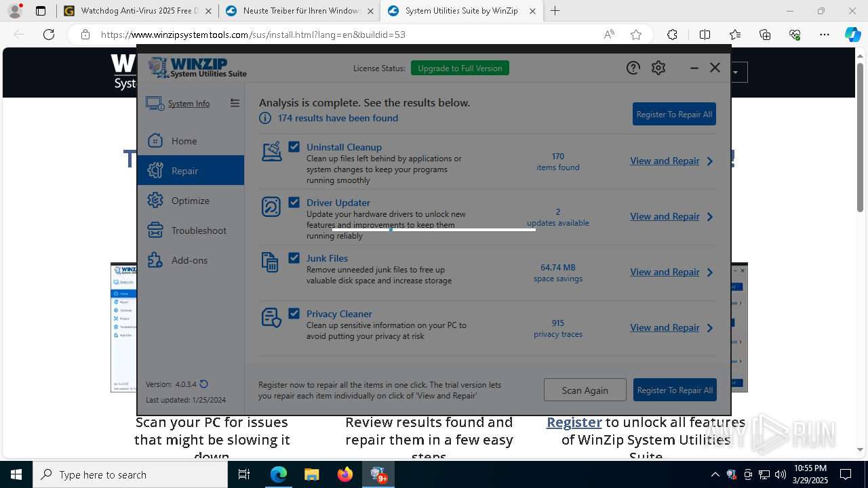The image size is (868, 488).
Task: Select the Repair sidebar section
Action: click(x=191, y=170)
